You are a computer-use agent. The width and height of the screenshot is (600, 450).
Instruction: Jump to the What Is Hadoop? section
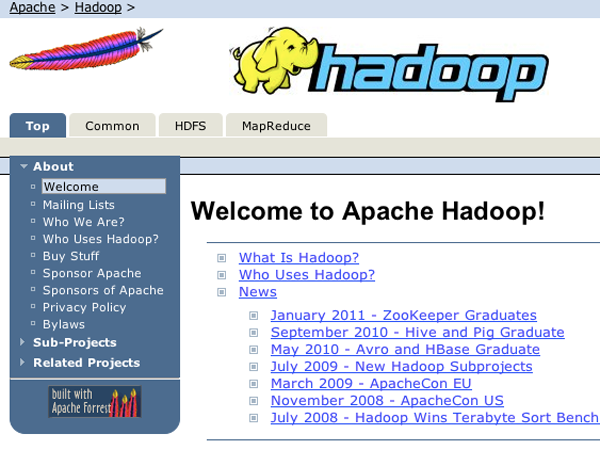299,258
